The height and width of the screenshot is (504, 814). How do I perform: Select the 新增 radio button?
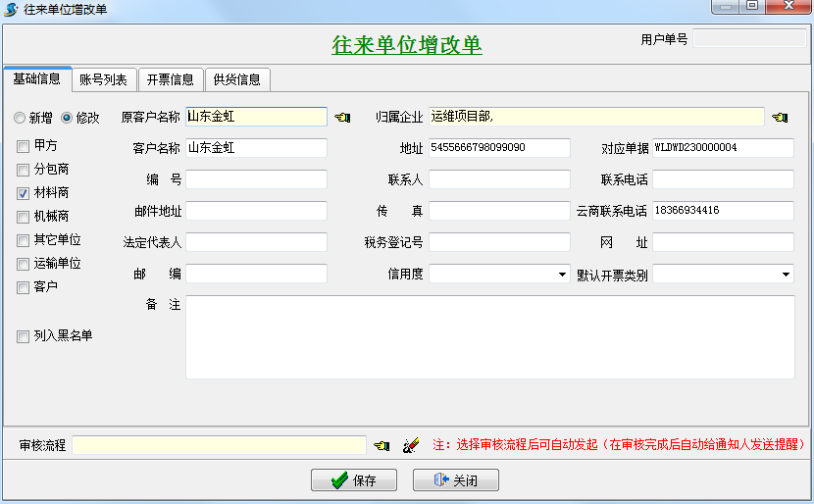click(20, 118)
